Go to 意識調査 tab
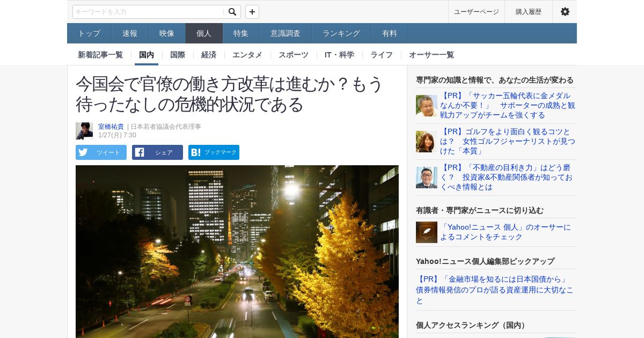644x338 pixels. [x=286, y=33]
